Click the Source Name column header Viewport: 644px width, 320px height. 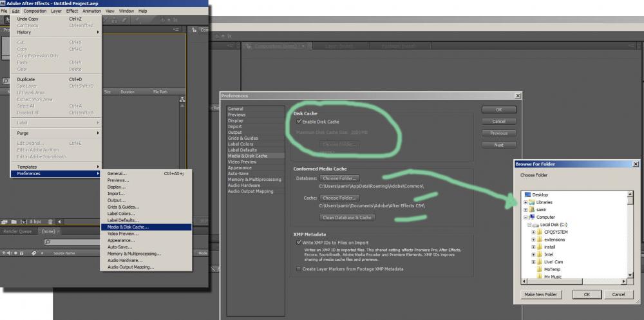64,254
